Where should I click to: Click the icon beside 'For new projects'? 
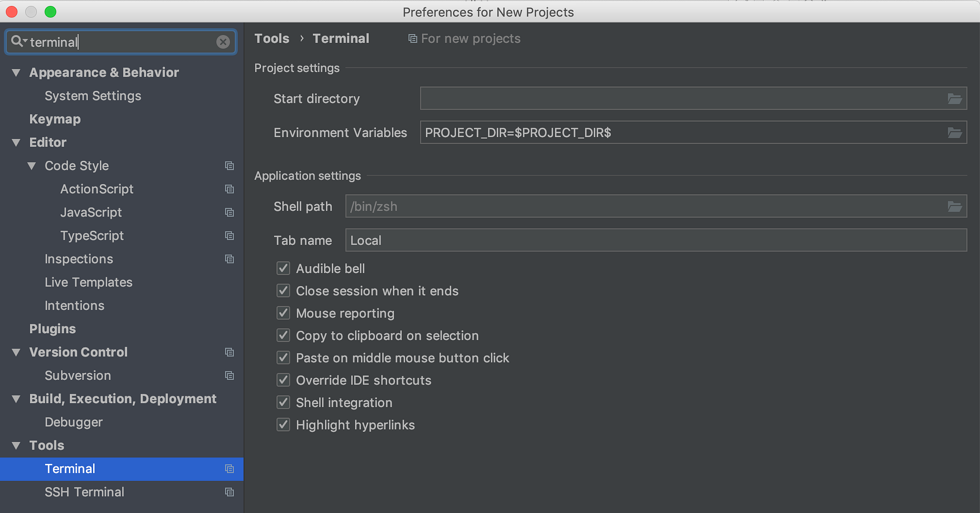(413, 38)
